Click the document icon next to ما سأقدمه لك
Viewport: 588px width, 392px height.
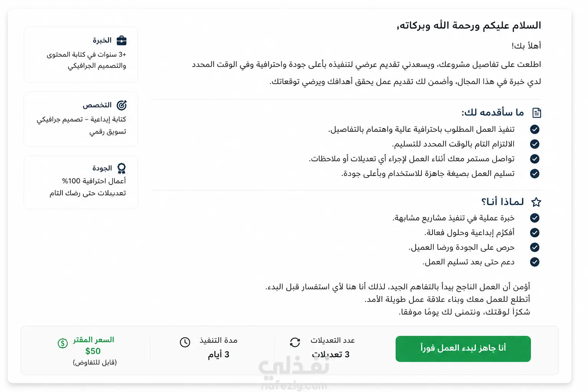[537, 113]
